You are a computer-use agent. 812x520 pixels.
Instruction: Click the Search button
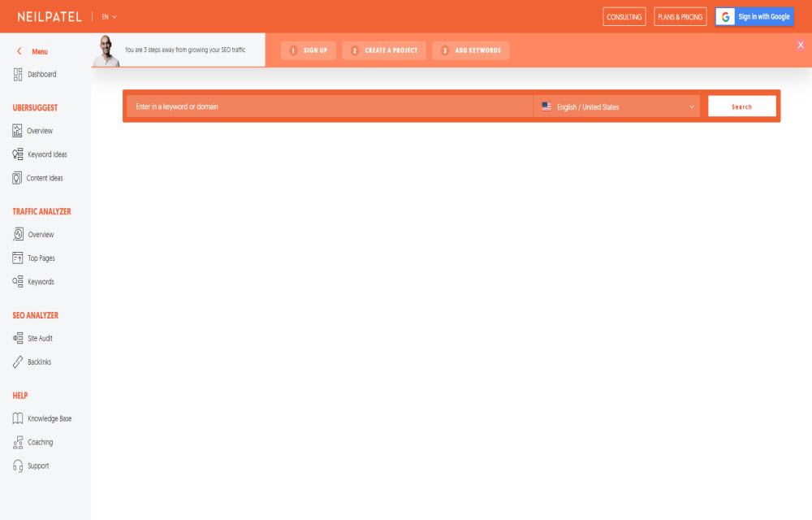[741, 106]
